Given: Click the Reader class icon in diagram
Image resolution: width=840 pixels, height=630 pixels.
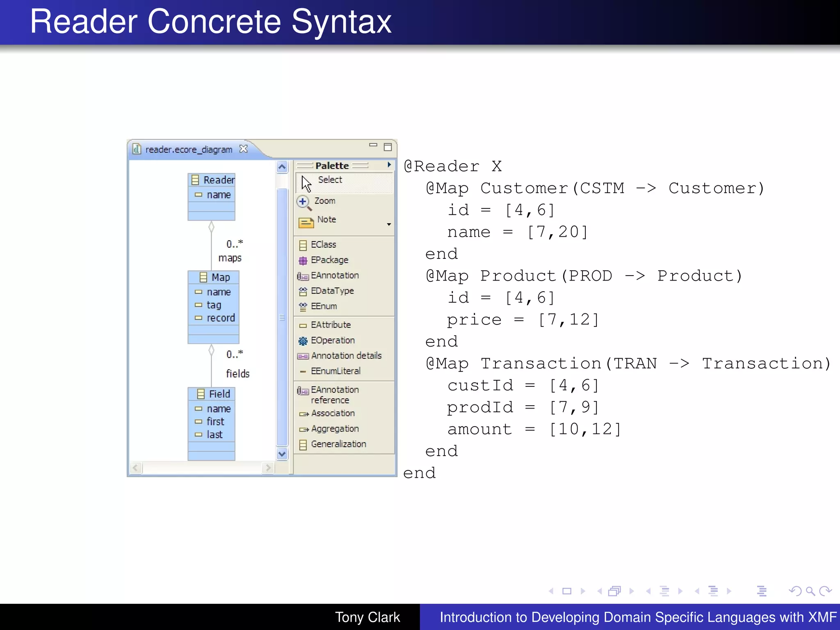Looking at the screenshot, I should click(195, 180).
